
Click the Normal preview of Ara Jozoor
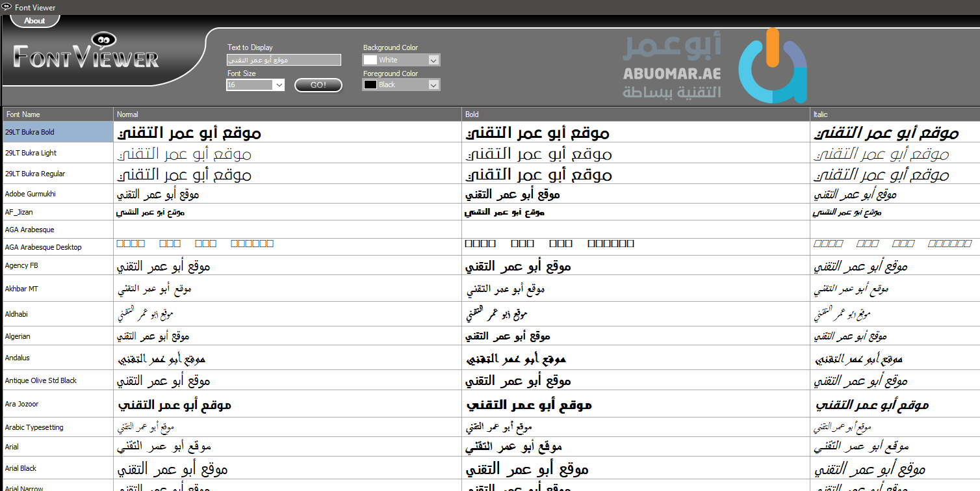pyautogui.click(x=174, y=405)
